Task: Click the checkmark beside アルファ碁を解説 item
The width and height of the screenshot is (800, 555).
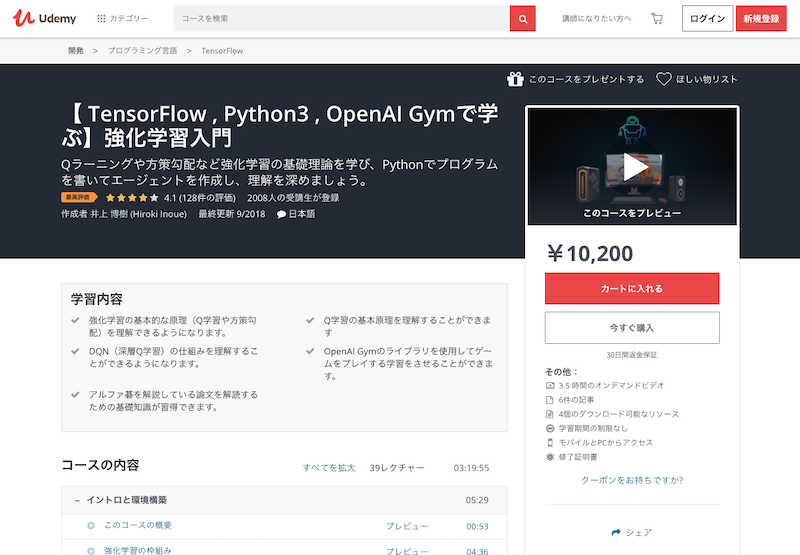Action: [76, 395]
